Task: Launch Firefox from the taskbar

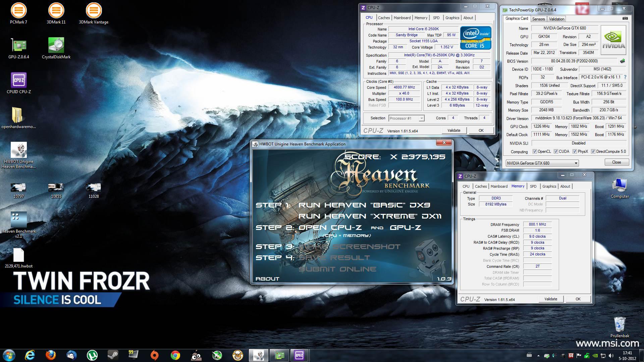Action: click(x=51, y=355)
